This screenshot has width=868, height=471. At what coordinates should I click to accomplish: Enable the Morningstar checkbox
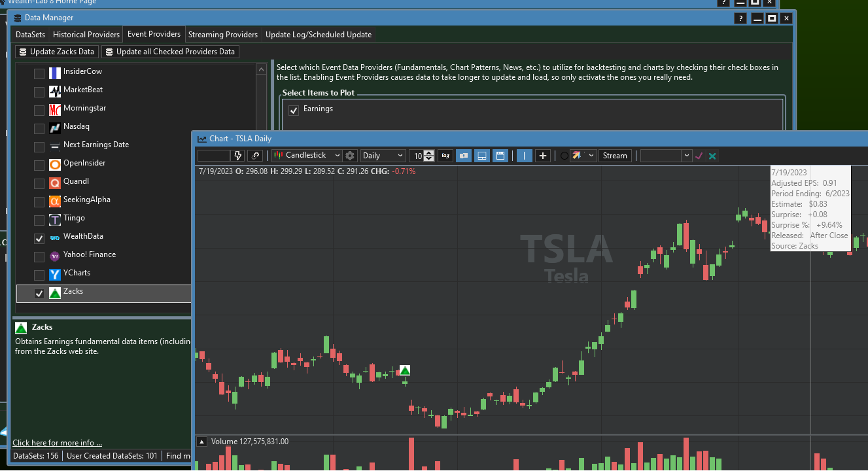point(39,110)
